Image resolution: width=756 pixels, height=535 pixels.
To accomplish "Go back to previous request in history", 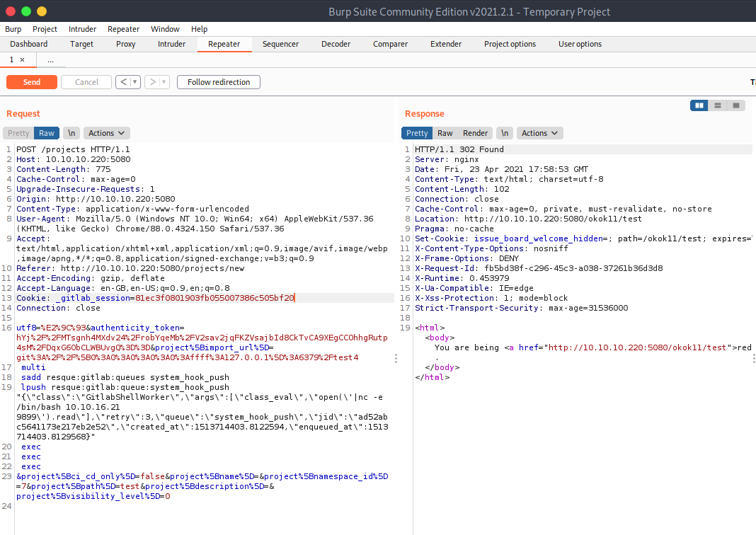I will point(123,82).
